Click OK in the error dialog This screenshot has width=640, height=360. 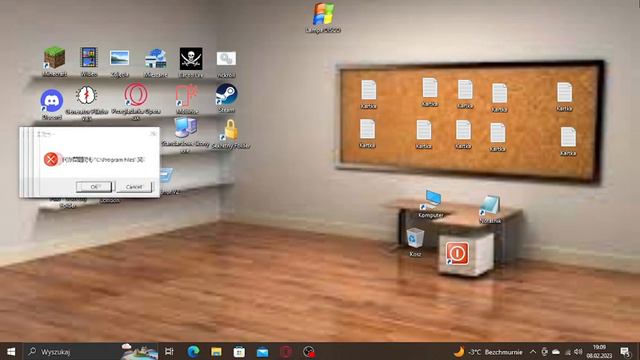[x=94, y=187]
